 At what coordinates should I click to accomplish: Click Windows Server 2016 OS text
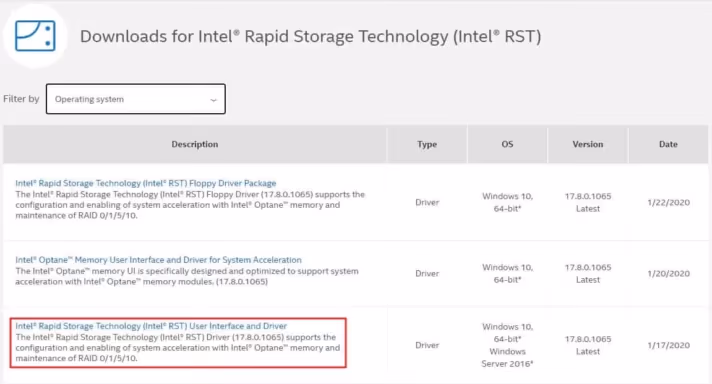point(507,358)
